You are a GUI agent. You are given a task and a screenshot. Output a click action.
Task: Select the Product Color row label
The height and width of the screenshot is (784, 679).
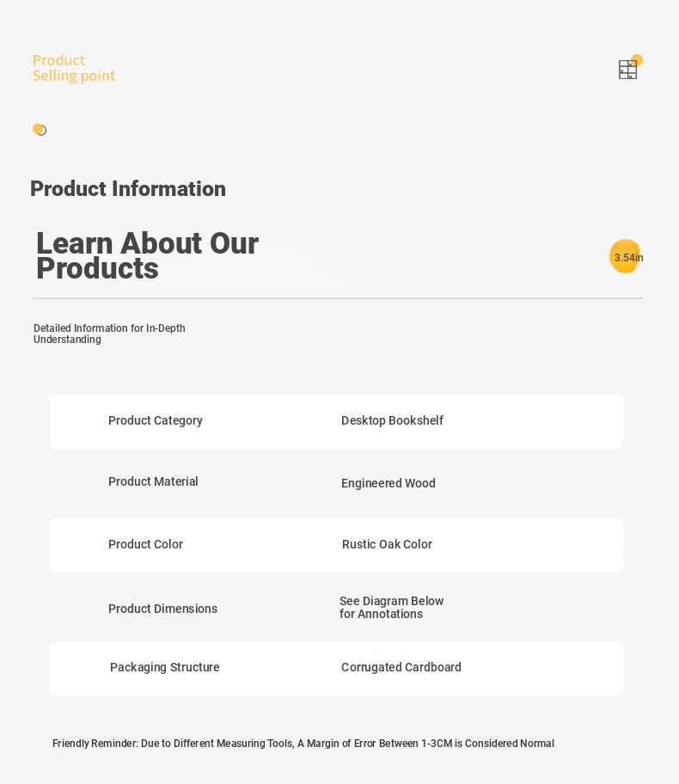point(145,544)
